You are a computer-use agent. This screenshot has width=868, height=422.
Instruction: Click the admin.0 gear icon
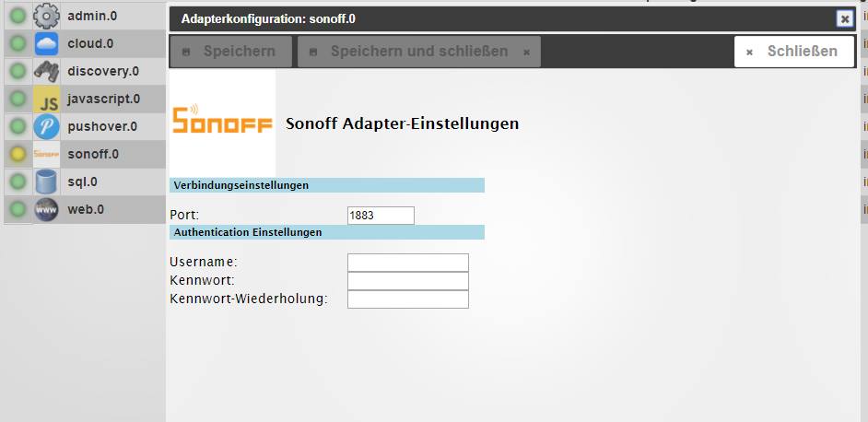click(46, 16)
